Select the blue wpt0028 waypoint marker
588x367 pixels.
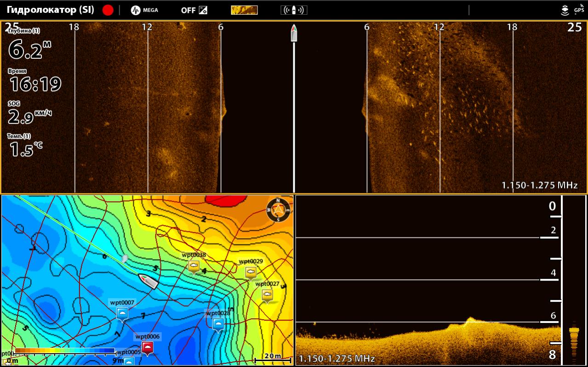[218, 324]
